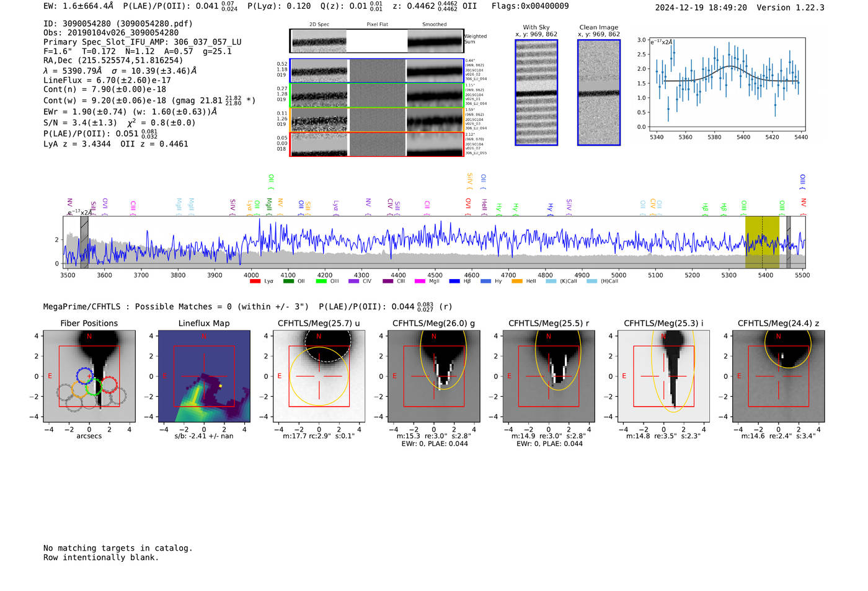Viewport: 868px width, 591px height.
Task: Open the With Sky 2D image
Action: click(536, 92)
